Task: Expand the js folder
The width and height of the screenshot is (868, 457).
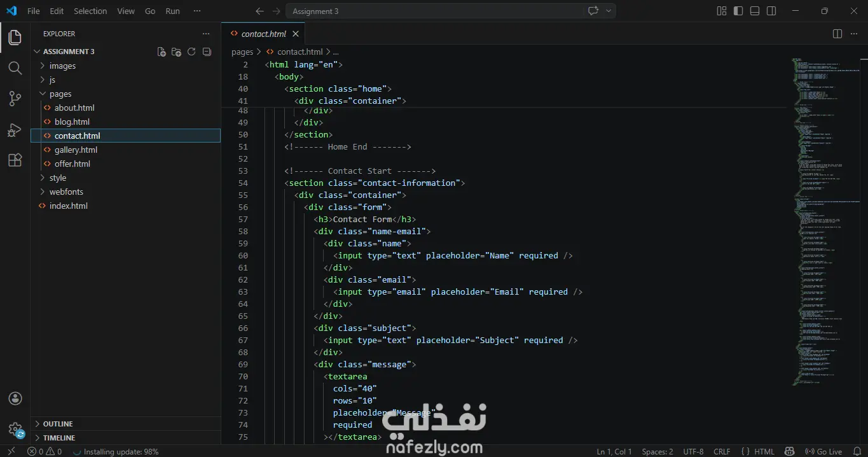Action: 126,80
